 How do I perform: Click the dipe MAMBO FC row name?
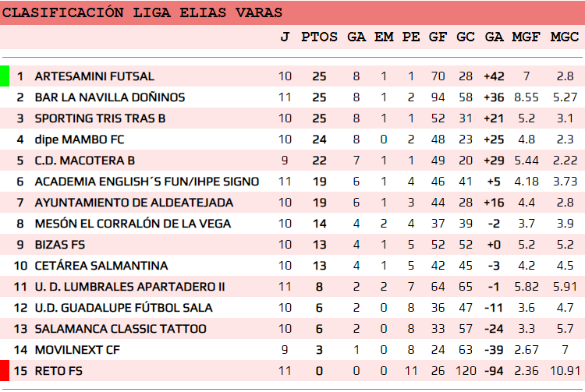(80, 139)
